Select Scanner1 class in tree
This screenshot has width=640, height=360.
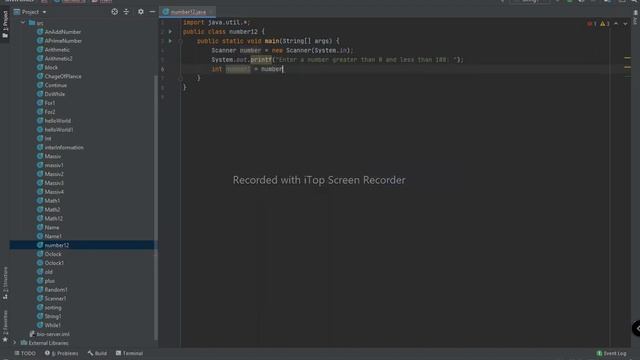point(52,298)
